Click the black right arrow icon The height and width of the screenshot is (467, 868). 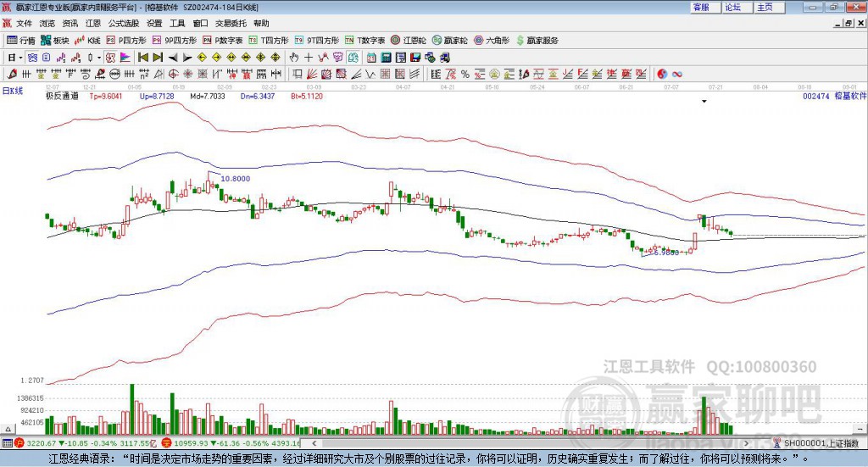pos(187,58)
